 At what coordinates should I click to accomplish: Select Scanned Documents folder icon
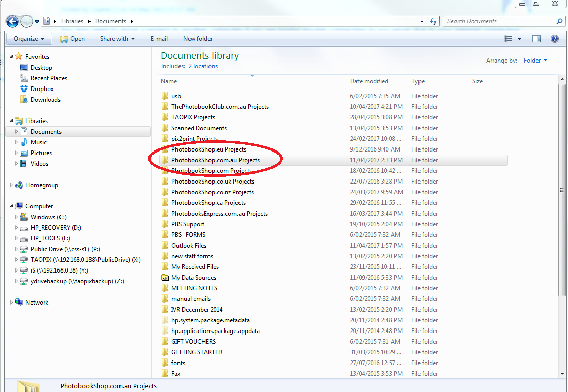click(165, 128)
